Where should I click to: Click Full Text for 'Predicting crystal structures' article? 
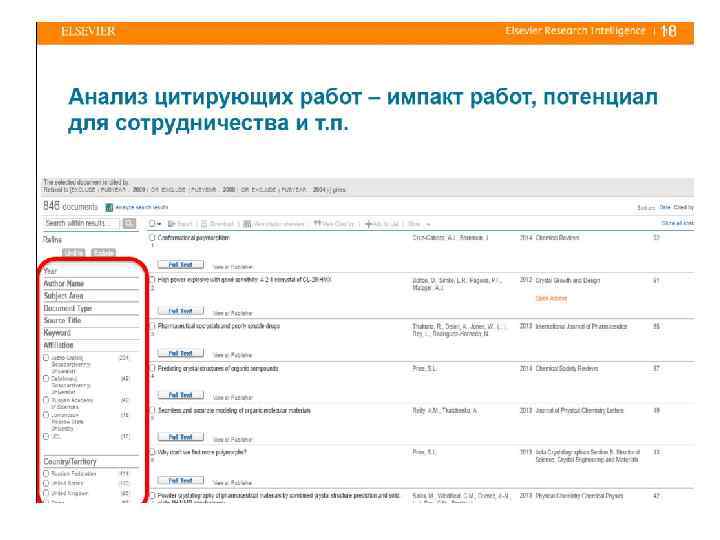tap(180, 395)
